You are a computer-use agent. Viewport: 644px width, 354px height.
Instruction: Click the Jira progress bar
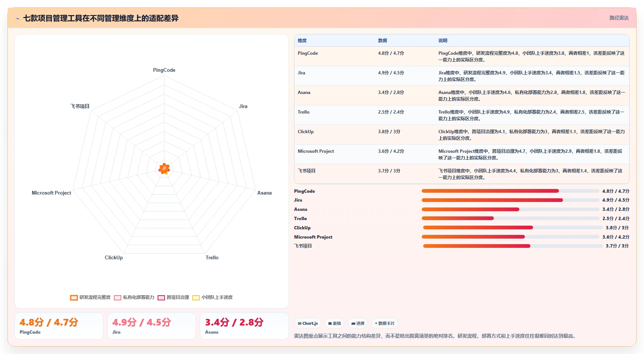click(510, 200)
